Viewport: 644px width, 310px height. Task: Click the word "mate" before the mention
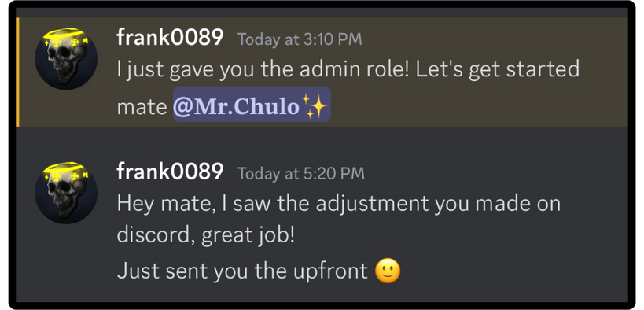142,107
